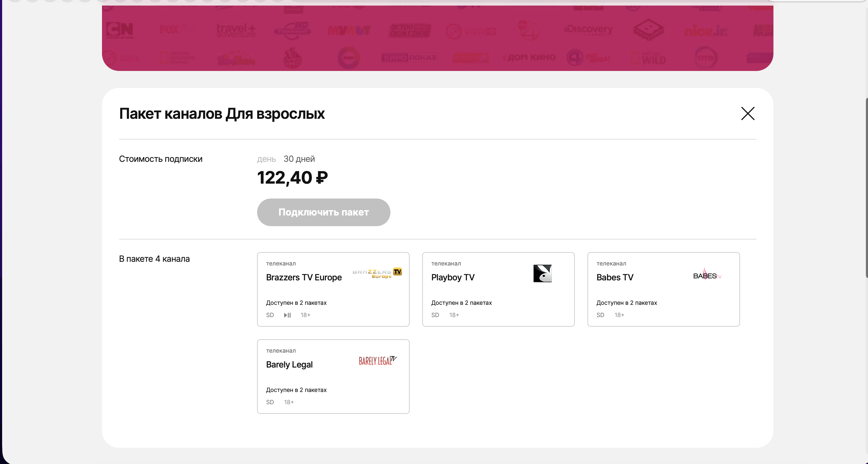The image size is (868, 464).
Task: Click the 18+ badge on Babes TV card
Action: [x=619, y=315]
